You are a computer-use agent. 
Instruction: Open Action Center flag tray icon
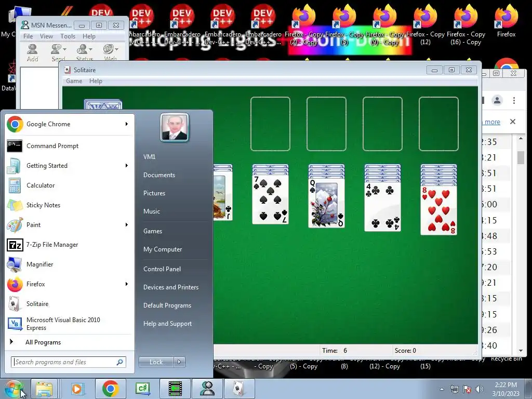(x=467, y=389)
